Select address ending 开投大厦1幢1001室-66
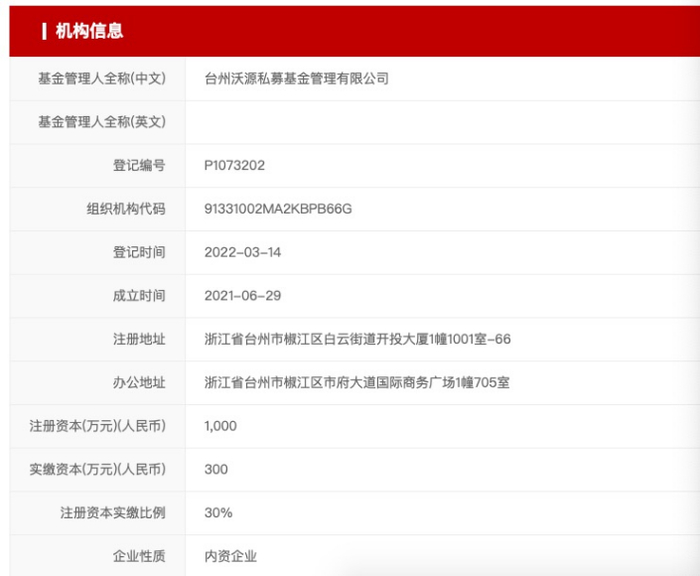The height and width of the screenshot is (576, 700). coord(358,339)
